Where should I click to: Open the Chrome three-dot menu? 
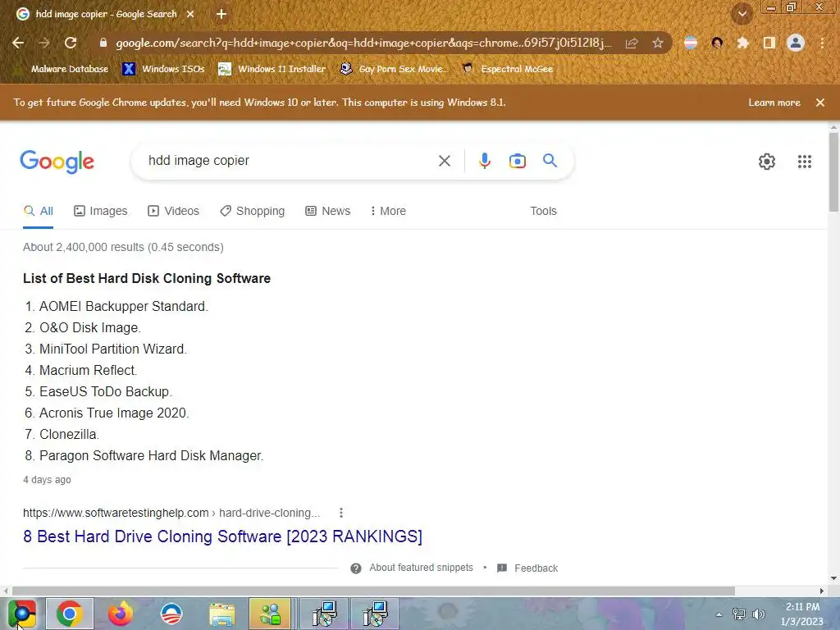[x=822, y=43]
